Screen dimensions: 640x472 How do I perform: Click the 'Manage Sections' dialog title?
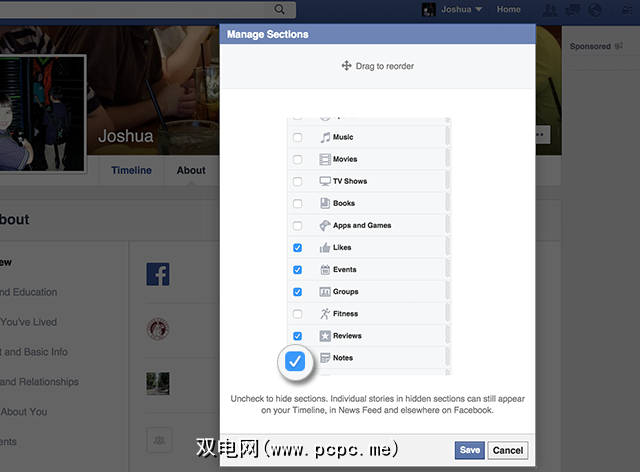[268, 34]
